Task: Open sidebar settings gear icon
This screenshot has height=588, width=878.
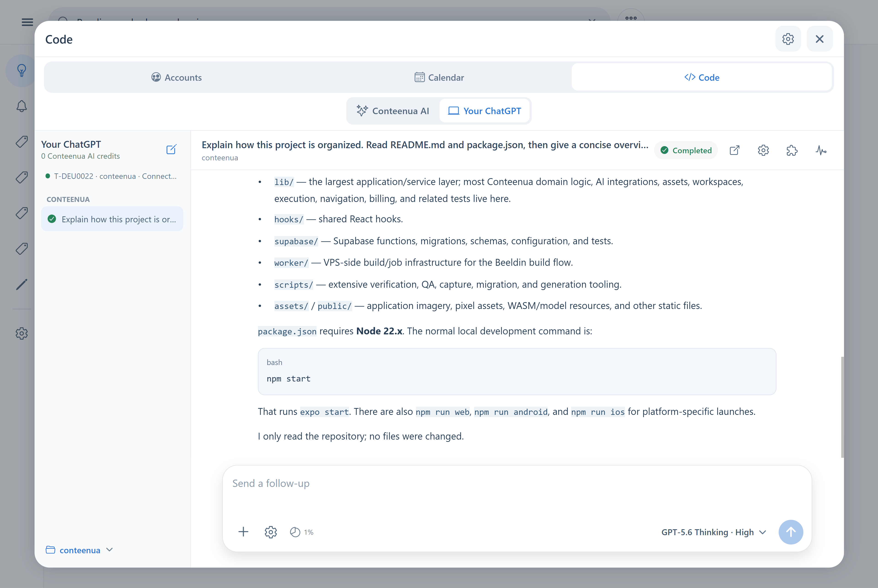Action: point(21,333)
